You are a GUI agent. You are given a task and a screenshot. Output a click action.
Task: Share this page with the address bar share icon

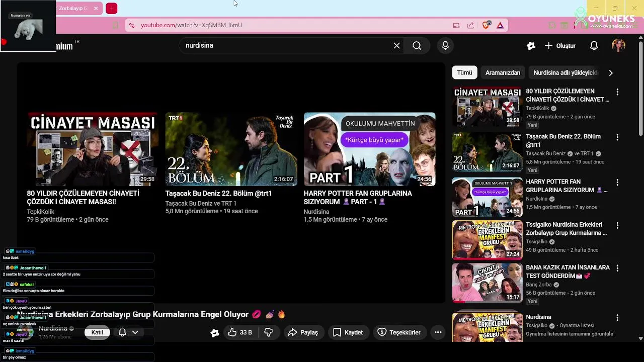470,25
